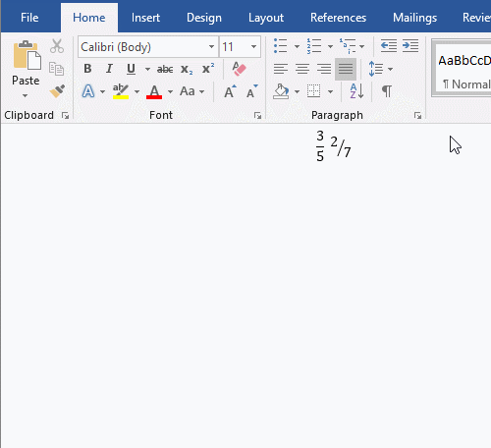491x448 pixels.
Task: Apply superscript formatting
Action: (x=208, y=69)
